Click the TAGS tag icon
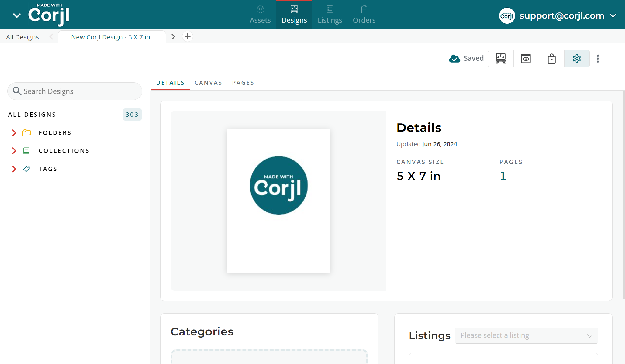 27,169
